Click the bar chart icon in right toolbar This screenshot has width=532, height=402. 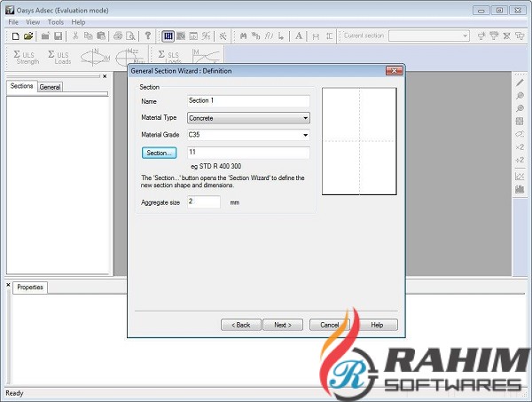520,189
